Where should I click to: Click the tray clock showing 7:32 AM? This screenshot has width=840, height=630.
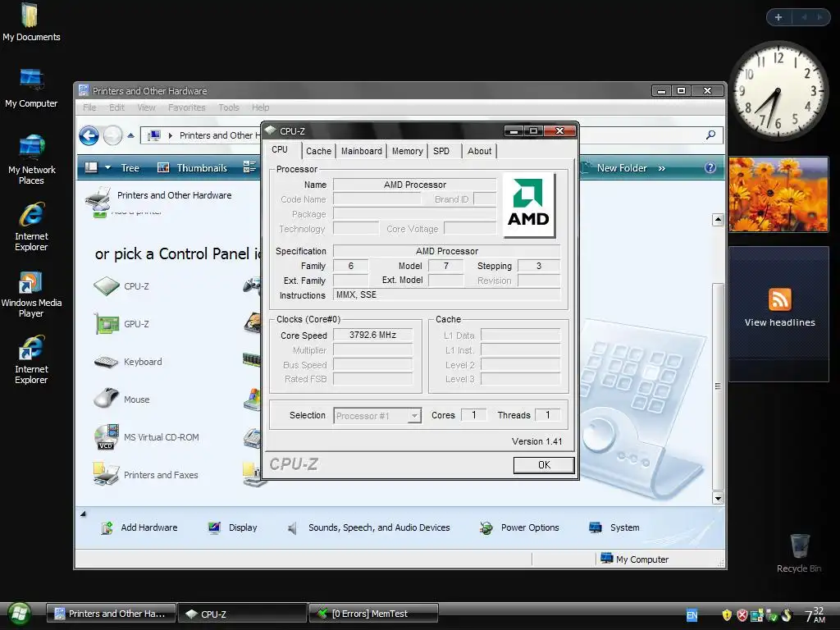815,615
